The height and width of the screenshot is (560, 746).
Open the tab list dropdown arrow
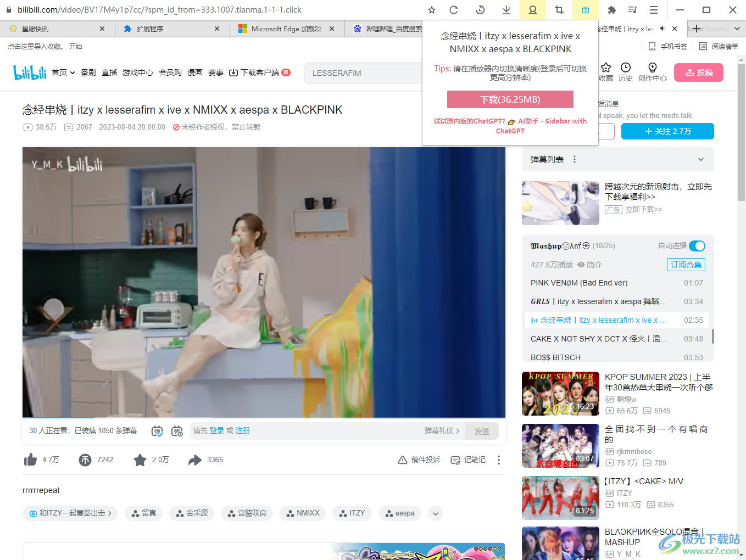[x=737, y=29]
